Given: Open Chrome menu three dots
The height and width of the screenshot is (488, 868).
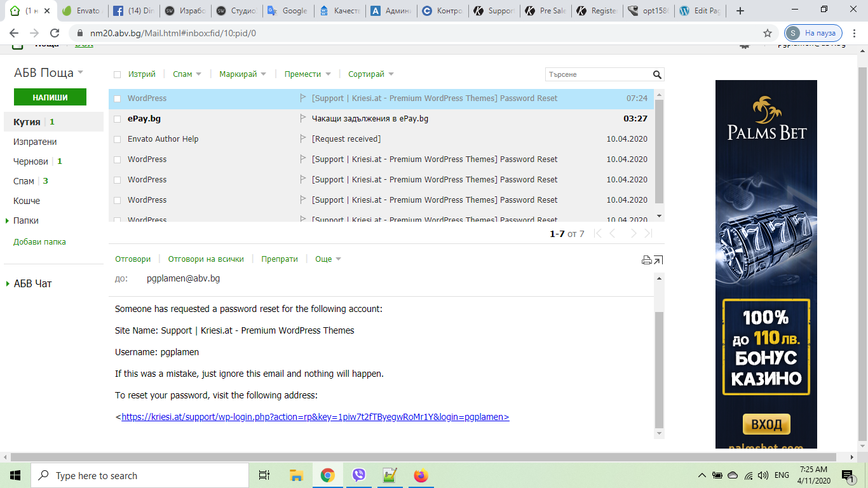Looking at the screenshot, I should (x=854, y=33).
